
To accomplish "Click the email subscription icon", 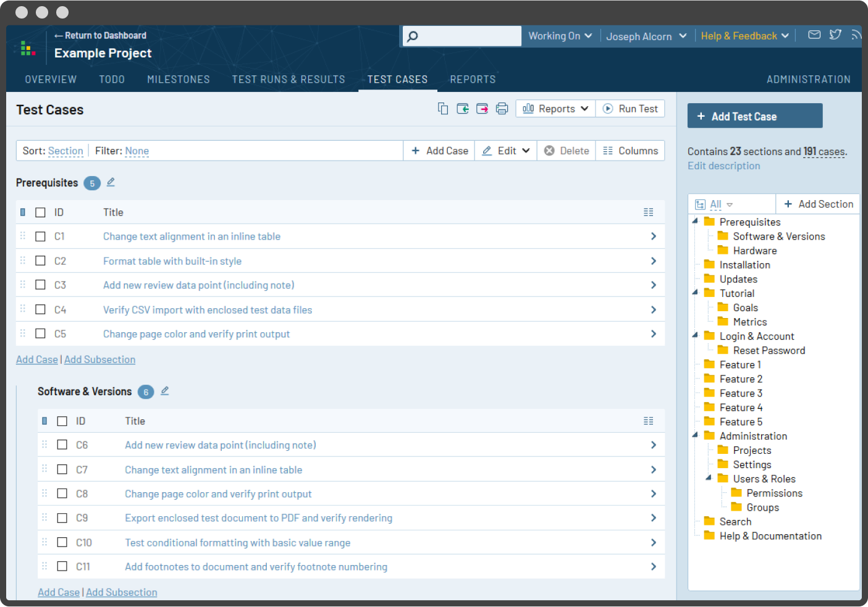I will 814,35.
